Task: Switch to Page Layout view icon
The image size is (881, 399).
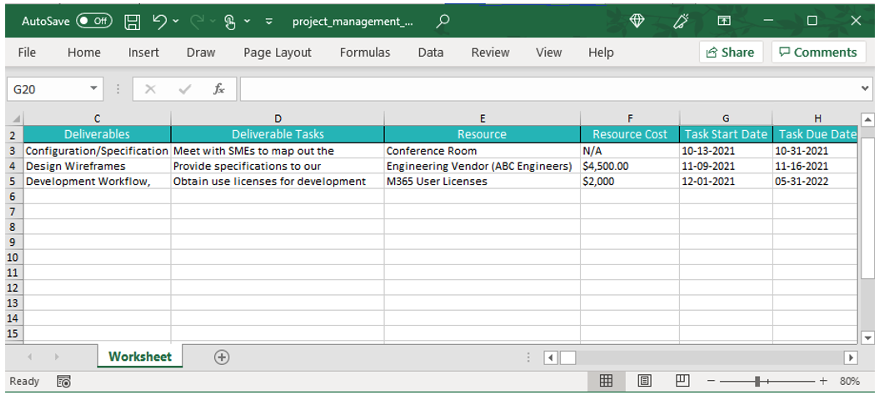Action: point(644,381)
